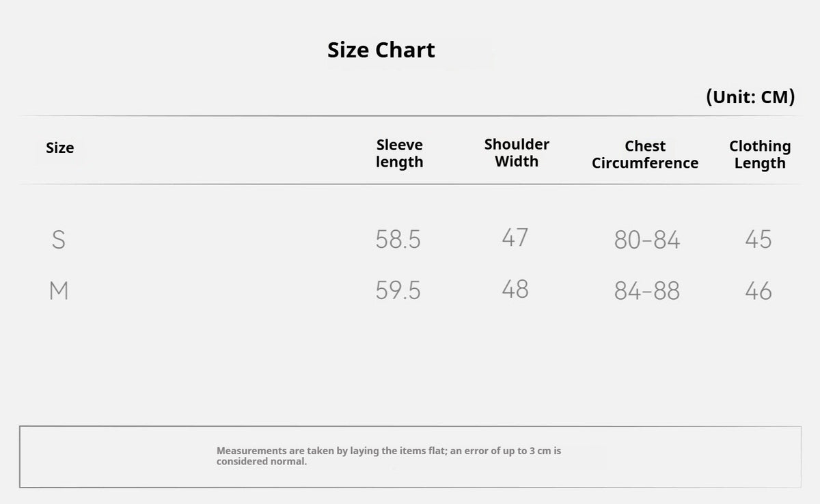
Task: Click the Chest Circumference header
Action: [645, 154]
